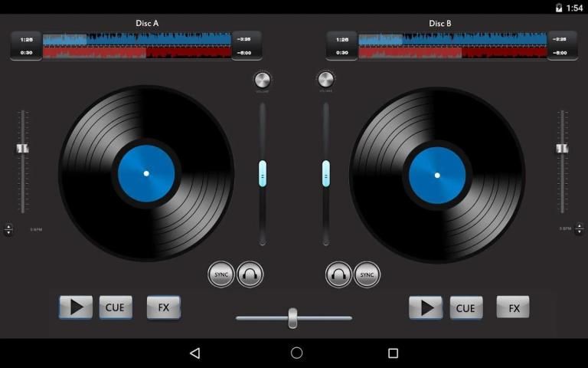Click the Disc B vinyl record
588x368 pixels.
click(x=437, y=175)
